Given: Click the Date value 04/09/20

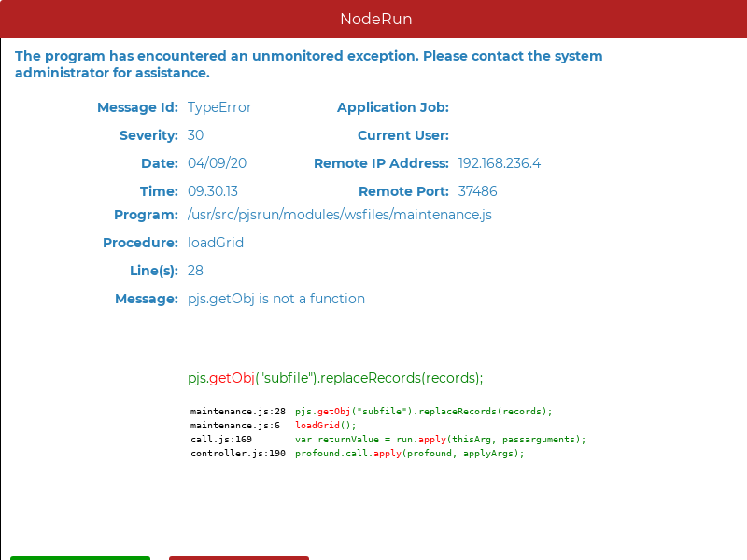Looking at the screenshot, I should pyautogui.click(x=217, y=163).
